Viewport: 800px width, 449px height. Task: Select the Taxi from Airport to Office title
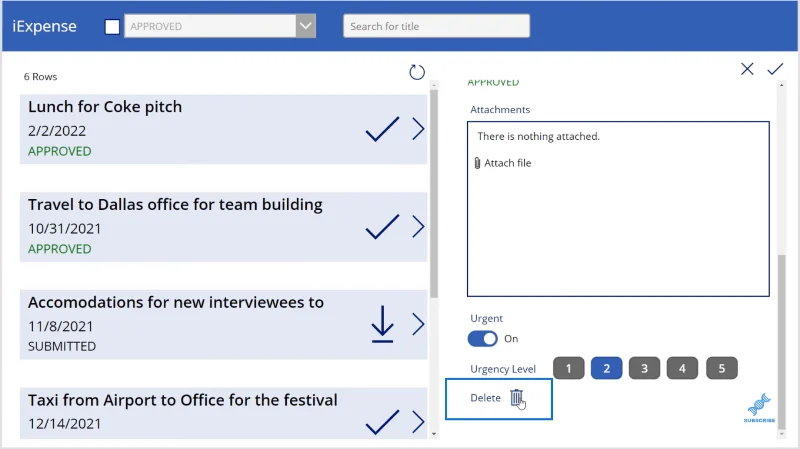point(183,400)
